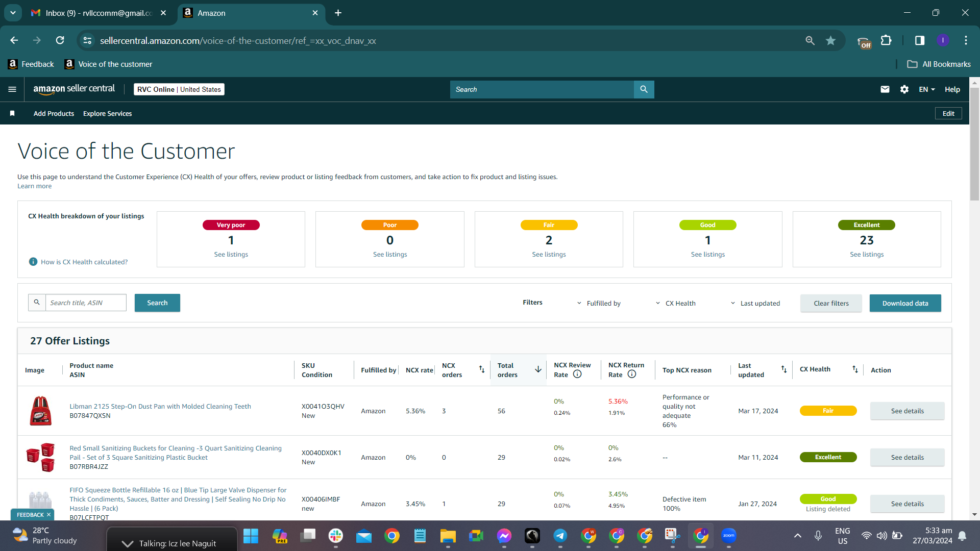Open the Chrome three-dot menu
The image size is (980, 551).
[x=966, y=40]
